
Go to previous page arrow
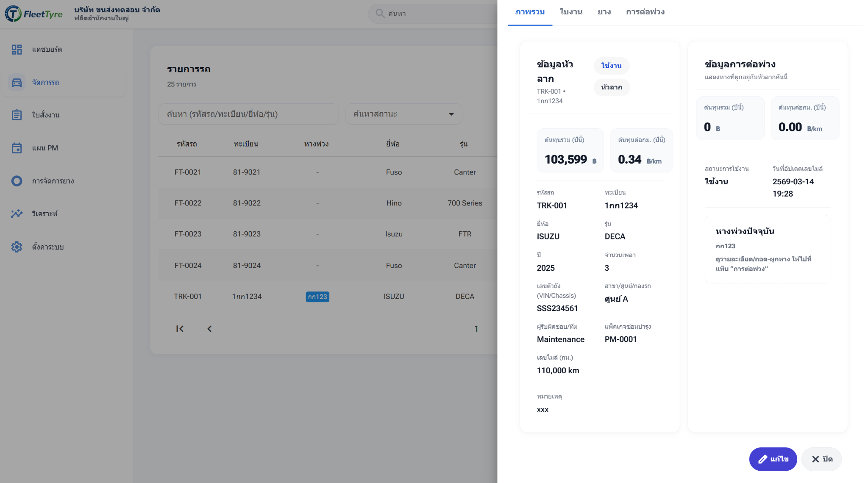pyautogui.click(x=209, y=329)
